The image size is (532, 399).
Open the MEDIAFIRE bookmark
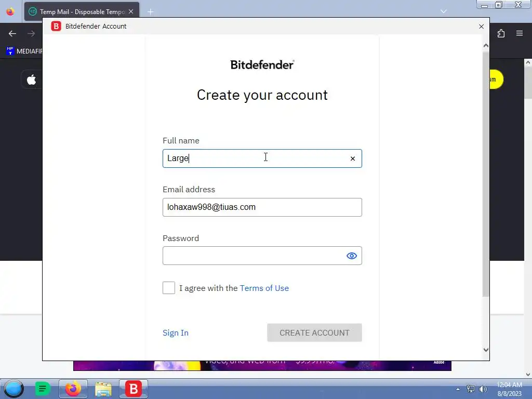(x=24, y=51)
